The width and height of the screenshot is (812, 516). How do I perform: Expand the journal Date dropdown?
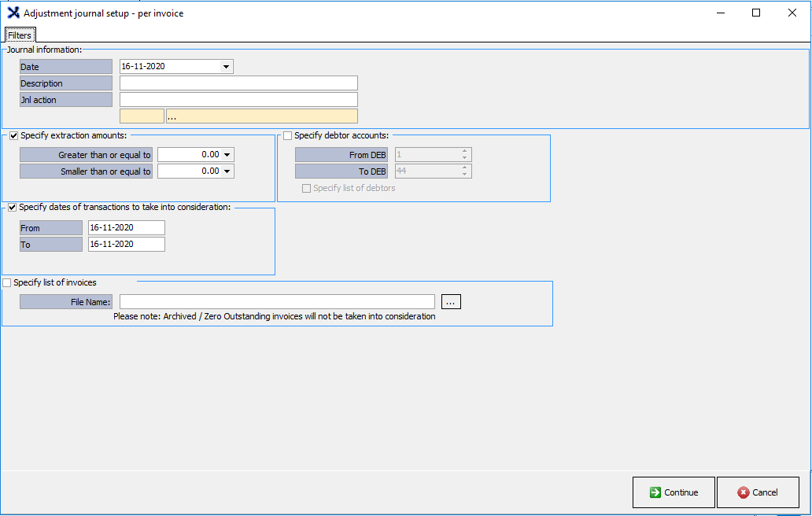227,67
